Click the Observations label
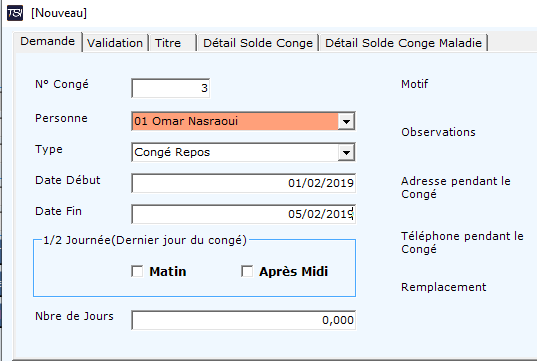Screen dimensions: 537x361 [438, 132]
